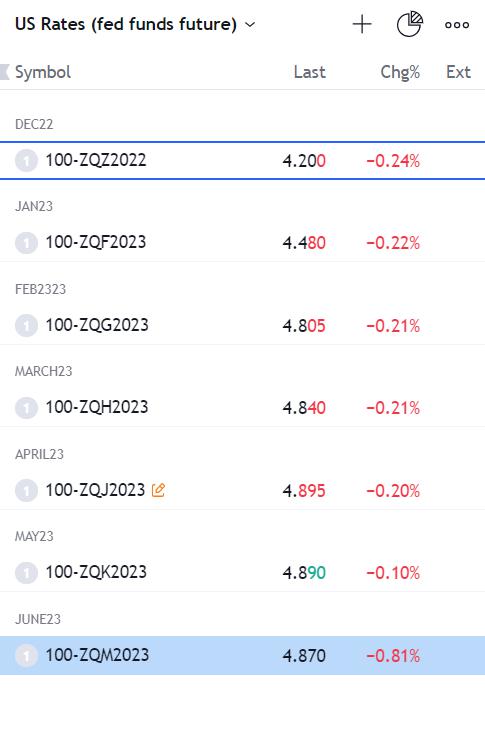Sort by the Chg% column header
Viewport: 485px width, 736px height.
pos(400,72)
